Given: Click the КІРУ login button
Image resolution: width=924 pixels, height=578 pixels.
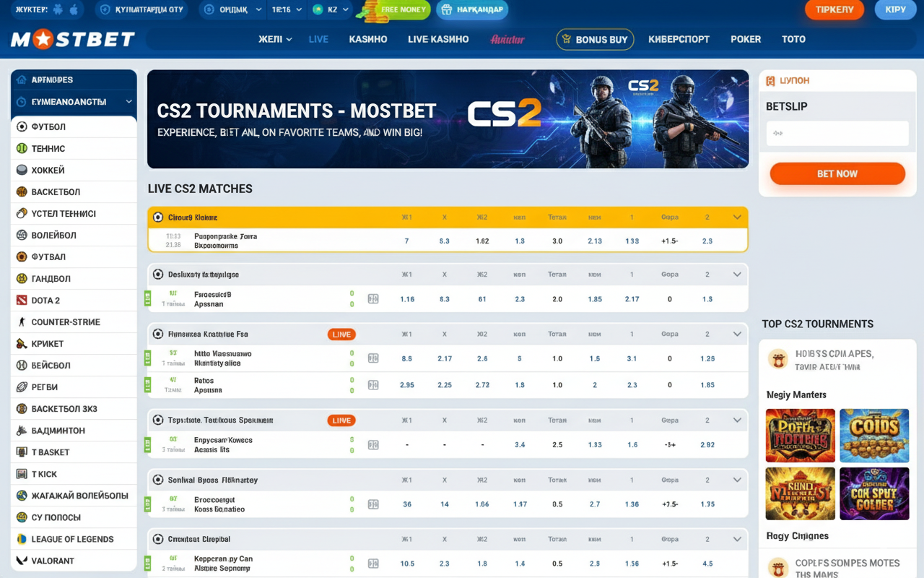Looking at the screenshot, I should tap(895, 9).
